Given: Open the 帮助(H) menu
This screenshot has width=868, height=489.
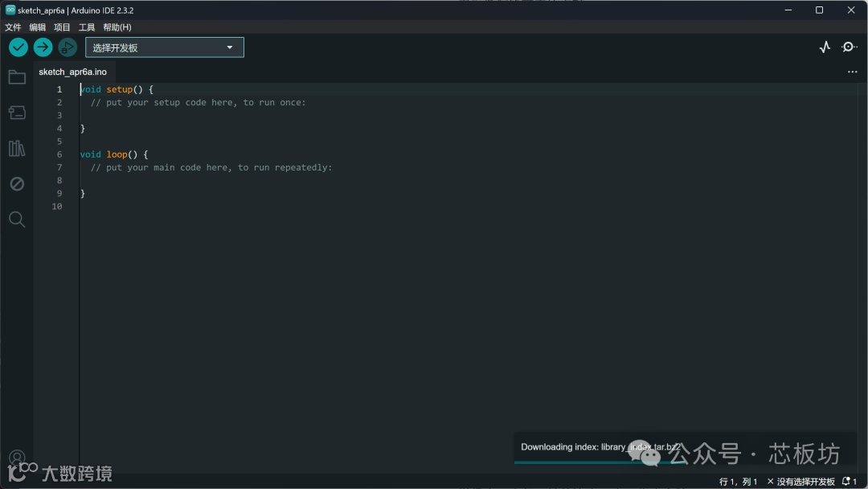Looking at the screenshot, I should point(117,27).
